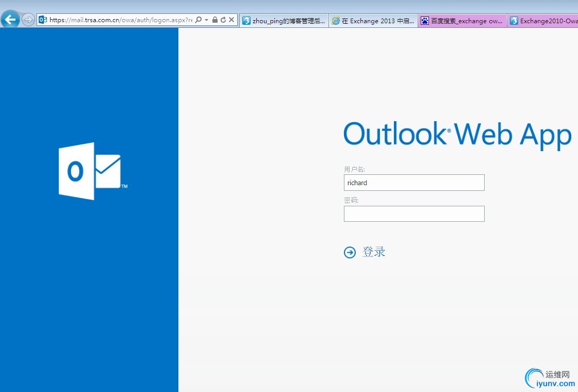
Task: Click the 用户名 label
Action: click(354, 169)
